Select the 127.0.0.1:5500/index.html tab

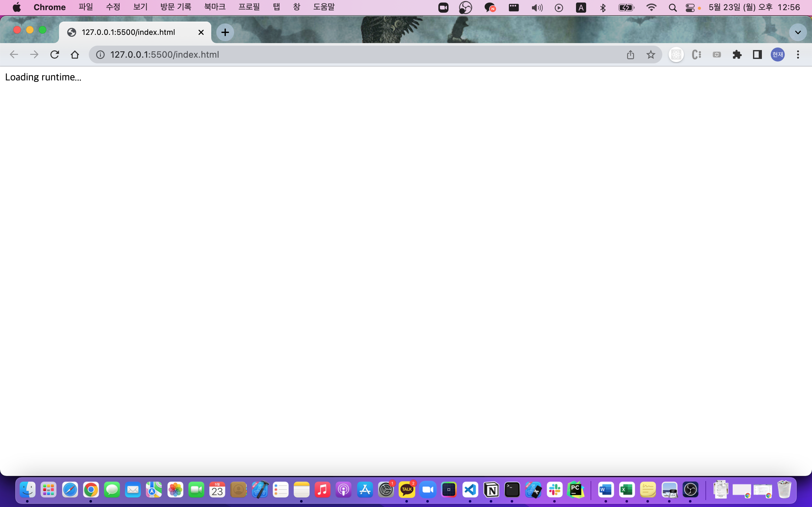(x=128, y=32)
